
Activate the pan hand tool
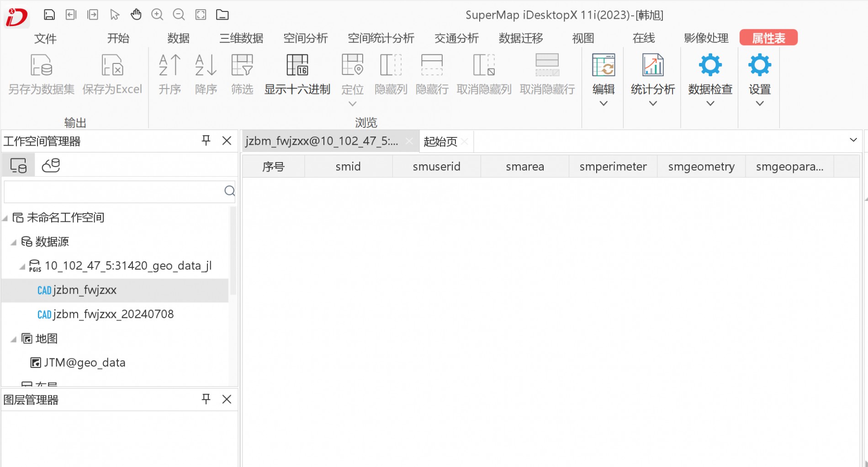pos(136,15)
